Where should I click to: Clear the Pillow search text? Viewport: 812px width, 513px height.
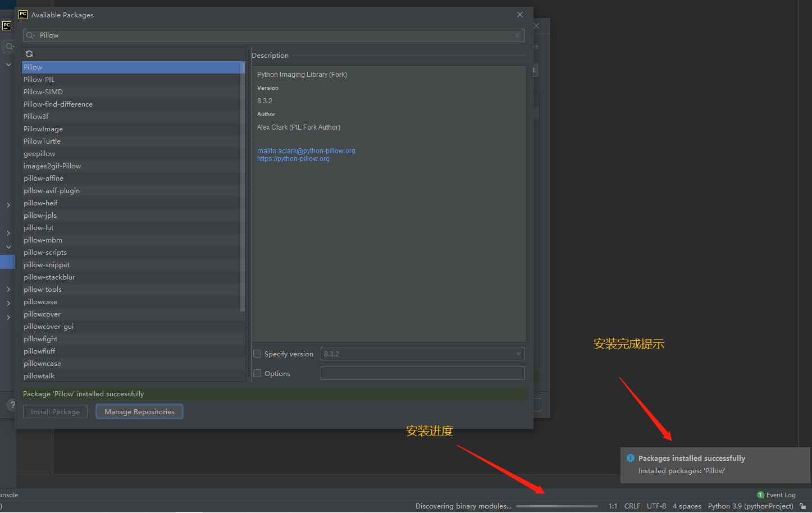coord(517,35)
